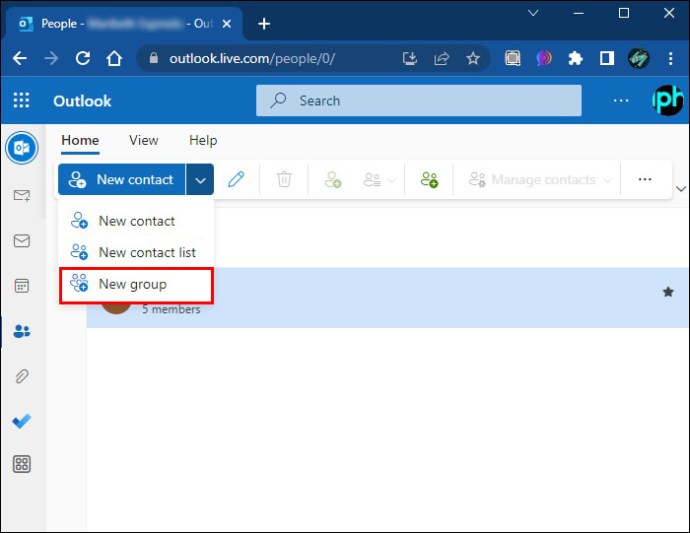This screenshot has width=690, height=533.
Task: Open the Microsoft apps launcher grid
Action: click(21, 100)
